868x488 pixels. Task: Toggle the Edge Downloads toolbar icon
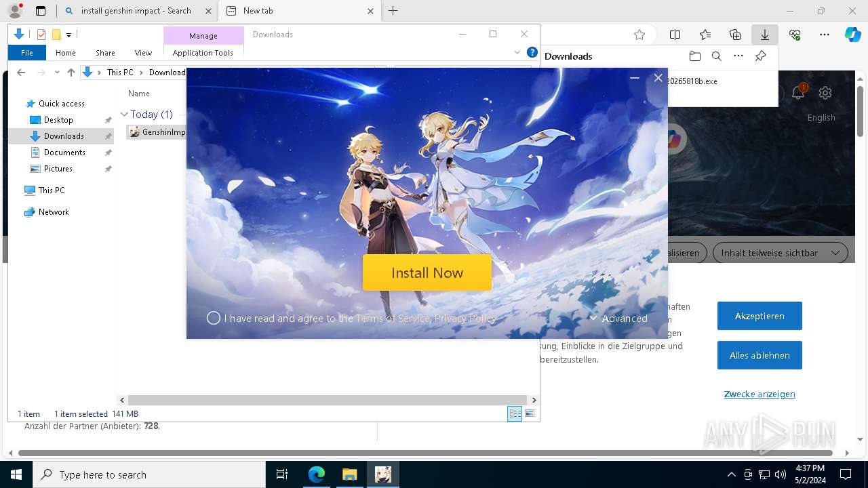click(x=765, y=35)
